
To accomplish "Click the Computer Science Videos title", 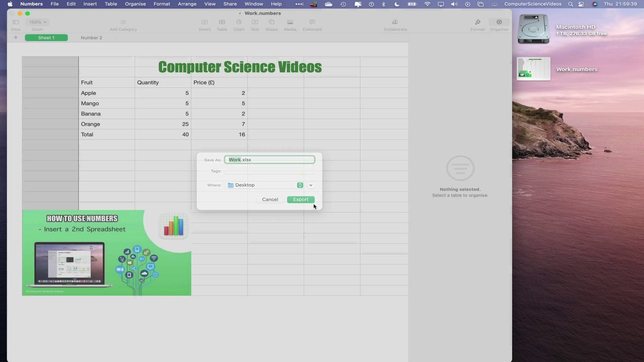I will coord(240,67).
